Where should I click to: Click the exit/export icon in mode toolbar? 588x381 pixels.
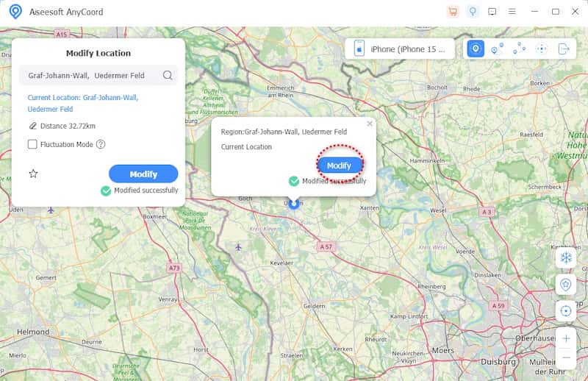563,49
